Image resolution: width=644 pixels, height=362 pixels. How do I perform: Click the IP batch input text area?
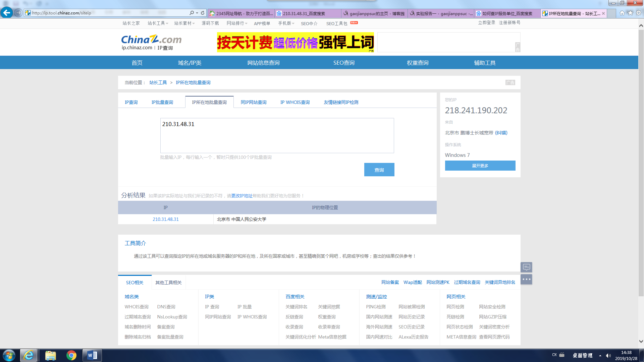click(x=277, y=135)
